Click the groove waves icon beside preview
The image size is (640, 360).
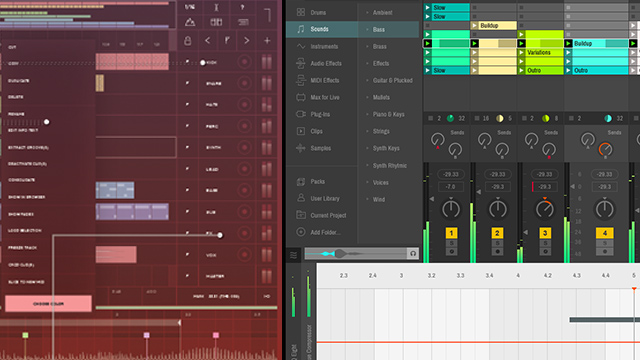(x=293, y=255)
